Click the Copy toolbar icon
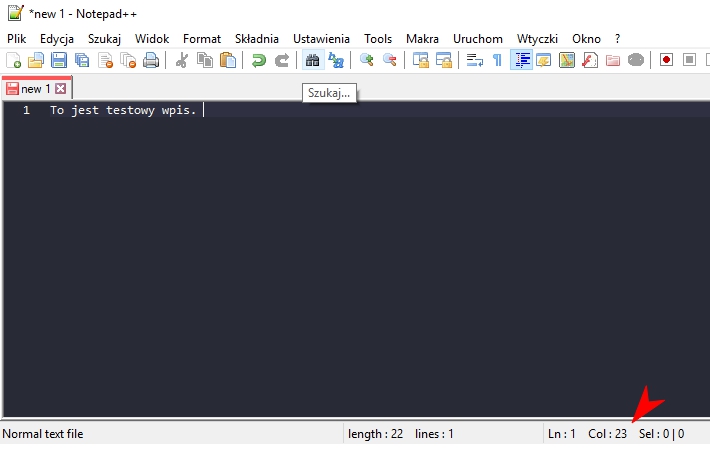This screenshot has width=710, height=453. tap(205, 60)
